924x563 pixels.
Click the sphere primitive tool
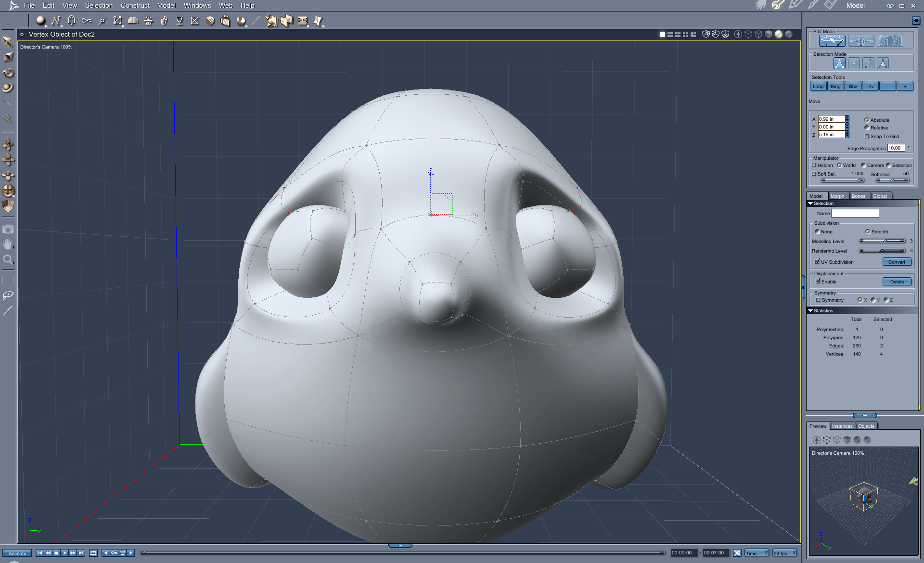point(41,21)
